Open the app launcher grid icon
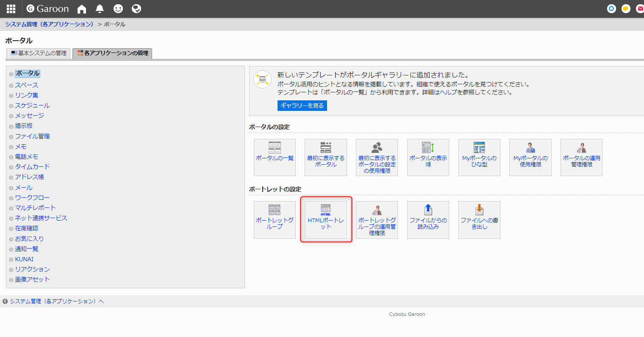This screenshot has height=337, width=644. point(11,8)
